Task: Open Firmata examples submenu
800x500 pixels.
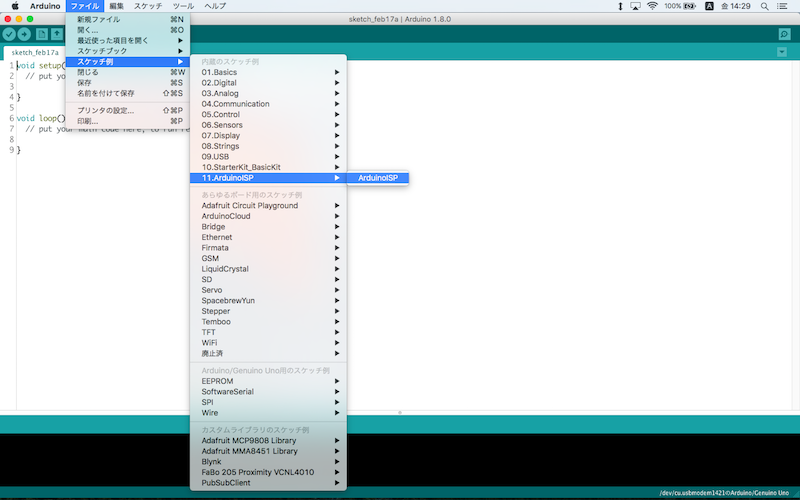Action: [x=268, y=247]
